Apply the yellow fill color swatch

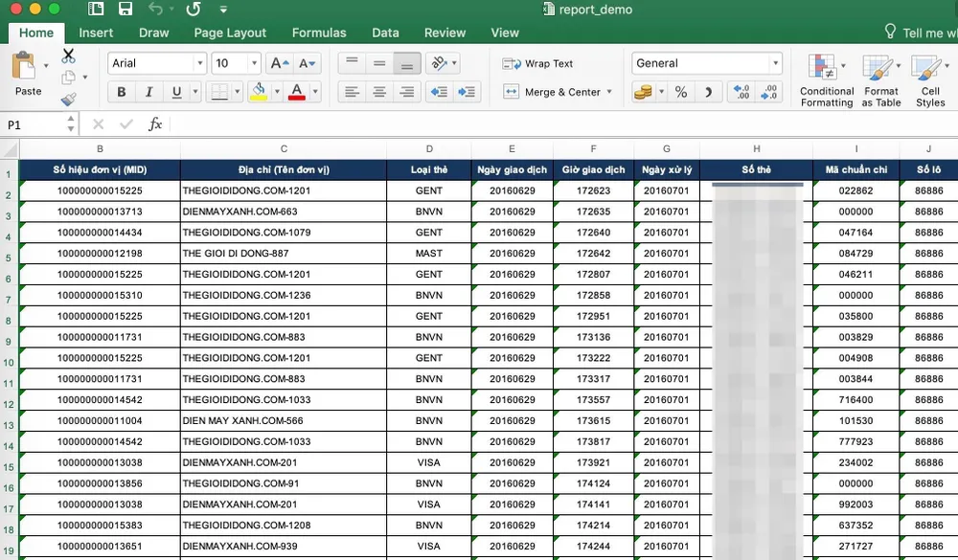[258, 92]
